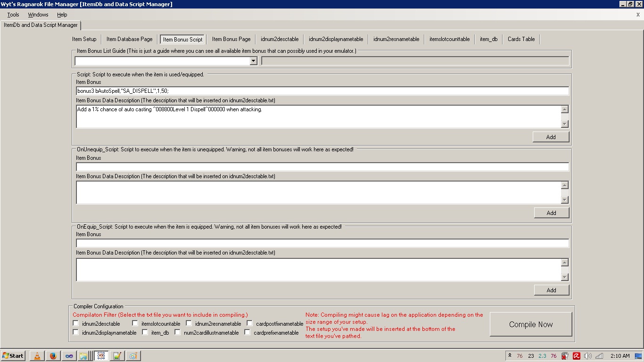This screenshot has height=362, width=644.
Task: Open the Notepad++ taskbar icon
Action: (117, 356)
